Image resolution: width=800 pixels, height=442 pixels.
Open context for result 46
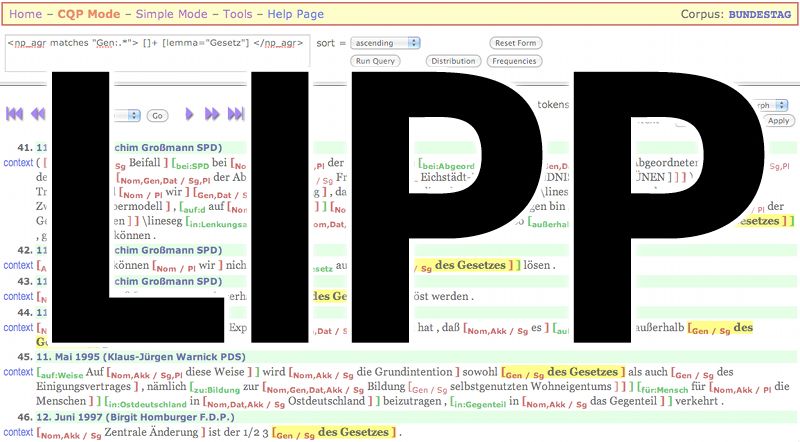tap(18, 432)
